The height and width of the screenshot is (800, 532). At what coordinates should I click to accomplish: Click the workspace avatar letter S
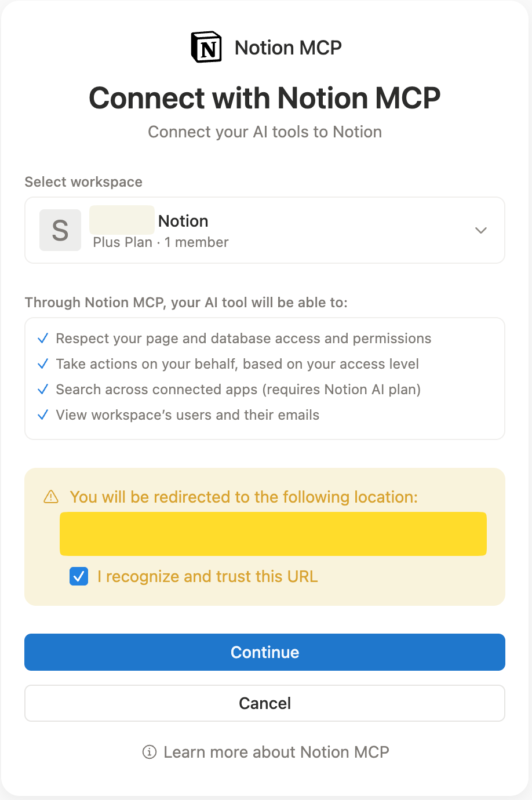(60, 230)
